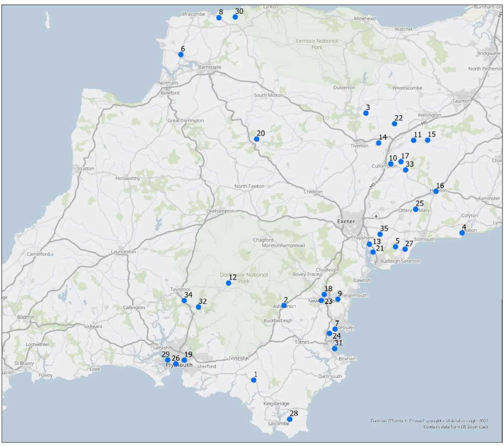Click the Minehead label
Viewport: 504px width, 446px height.
[365, 18]
